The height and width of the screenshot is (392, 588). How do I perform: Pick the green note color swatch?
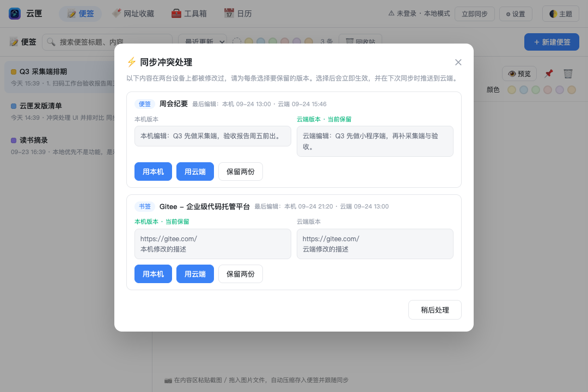coord(536,90)
